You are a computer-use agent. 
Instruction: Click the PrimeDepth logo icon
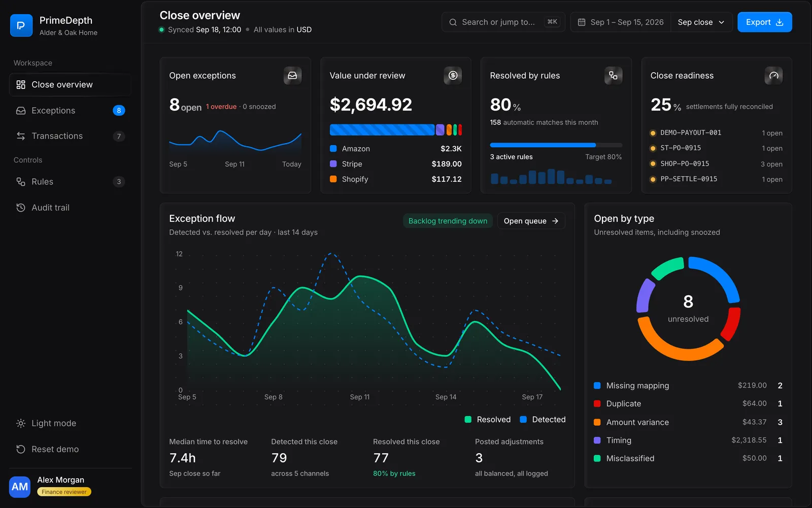tap(21, 25)
